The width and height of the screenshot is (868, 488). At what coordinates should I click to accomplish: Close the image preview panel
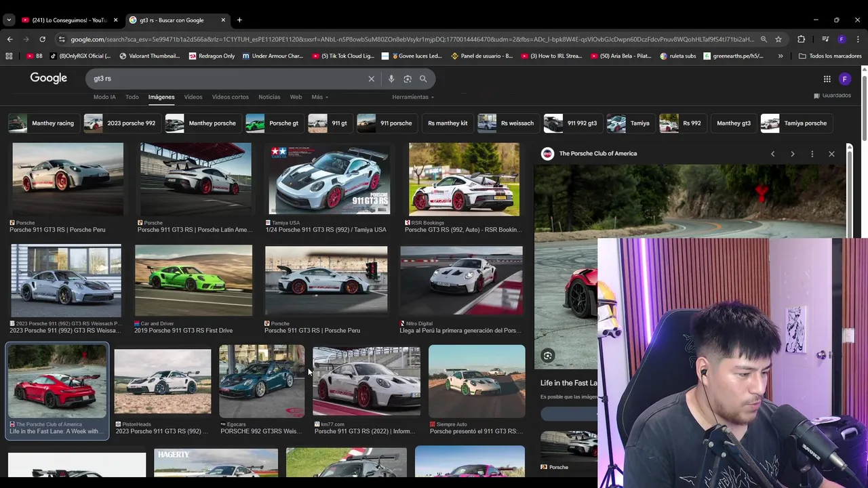point(831,154)
